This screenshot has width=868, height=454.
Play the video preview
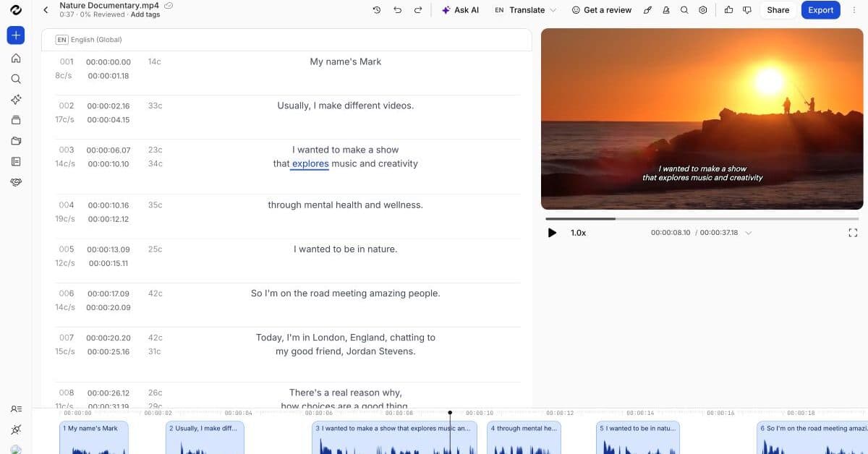[553, 233]
